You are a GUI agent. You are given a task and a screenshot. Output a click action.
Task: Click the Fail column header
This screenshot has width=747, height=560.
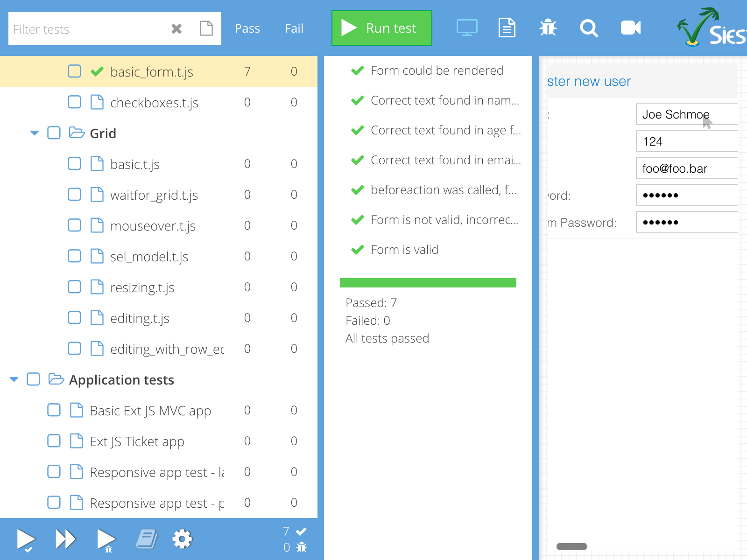tap(294, 29)
